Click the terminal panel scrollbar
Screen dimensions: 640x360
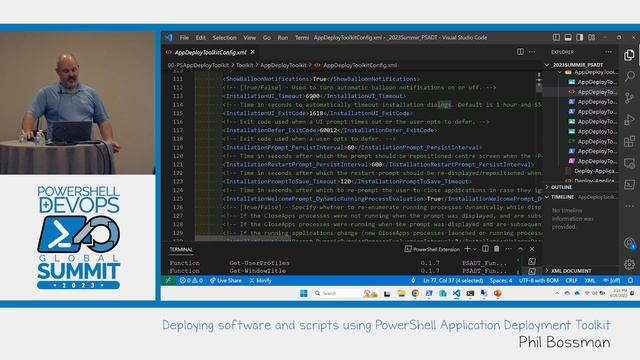(x=519, y=266)
